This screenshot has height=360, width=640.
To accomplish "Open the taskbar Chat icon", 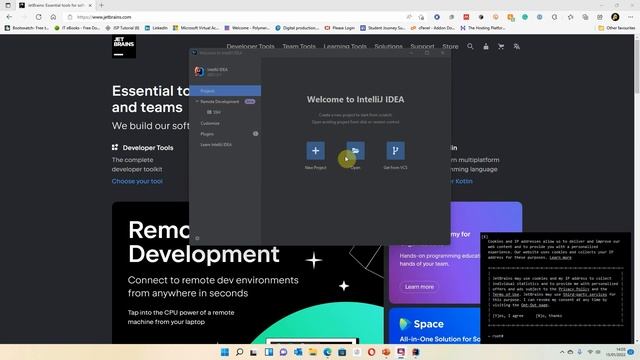I will [x=283, y=352].
